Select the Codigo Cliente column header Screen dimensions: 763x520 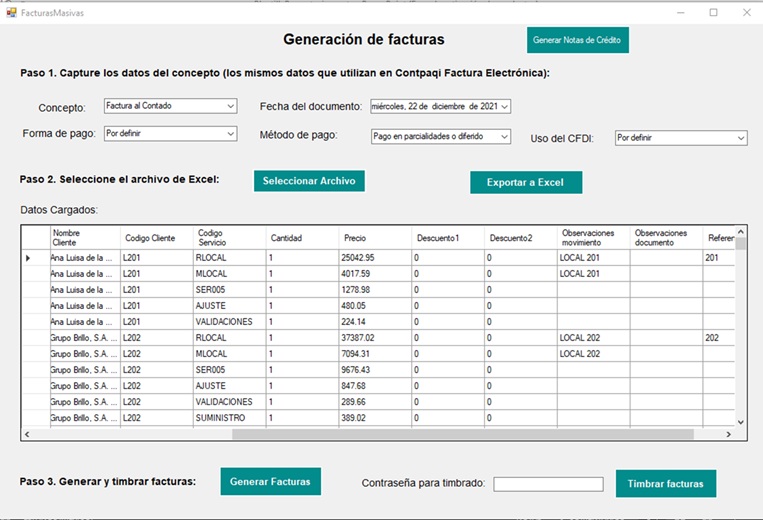point(155,238)
